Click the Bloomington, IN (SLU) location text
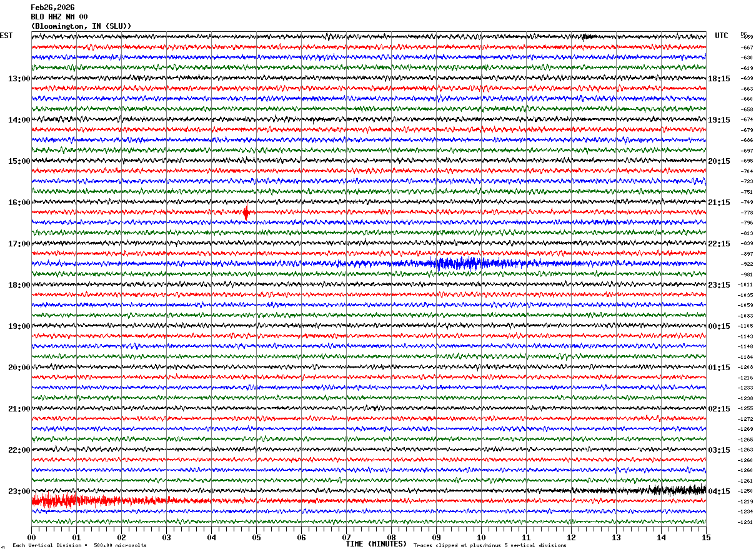The height and width of the screenshot is (554, 756). (x=81, y=26)
